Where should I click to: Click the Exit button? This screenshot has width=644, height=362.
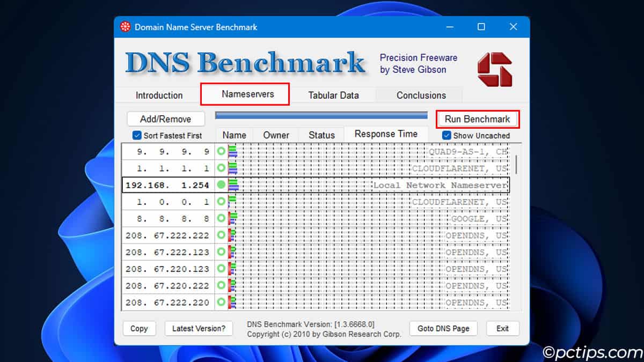tap(502, 328)
